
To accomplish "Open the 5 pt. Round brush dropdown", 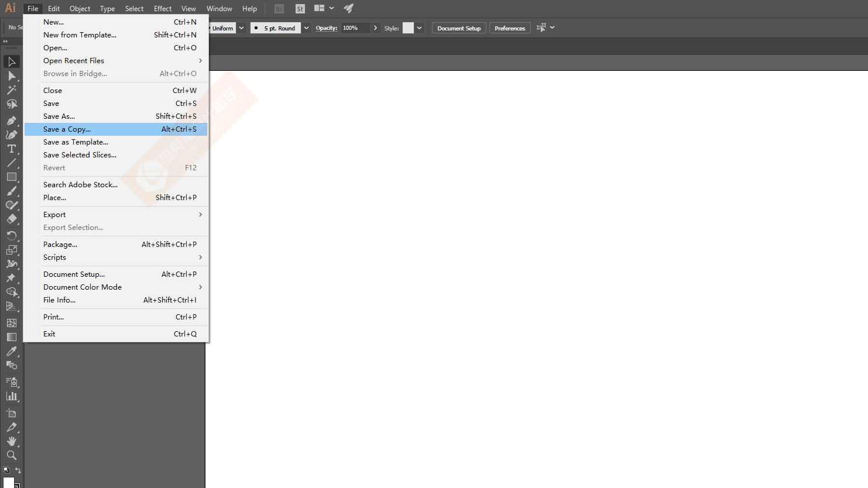I will tap(306, 28).
